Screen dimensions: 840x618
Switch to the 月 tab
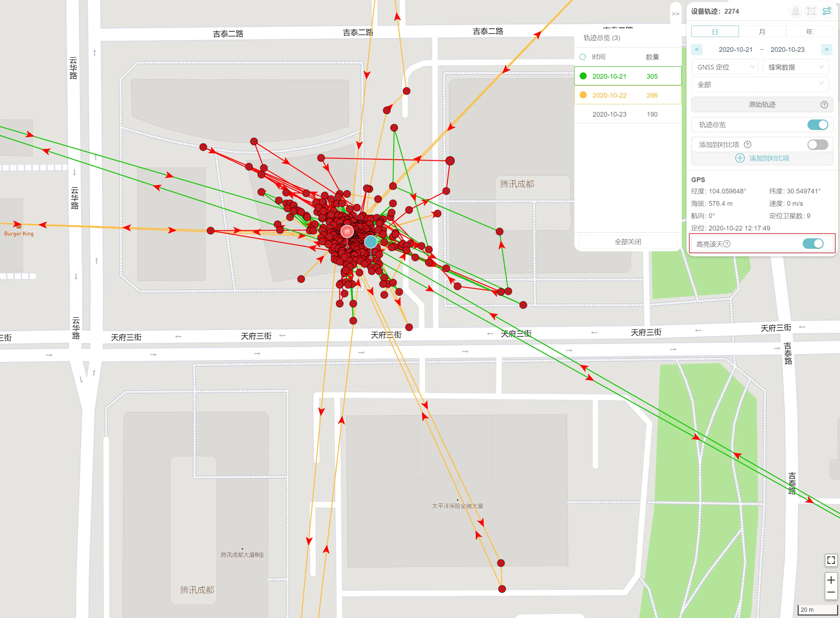tap(762, 31)
